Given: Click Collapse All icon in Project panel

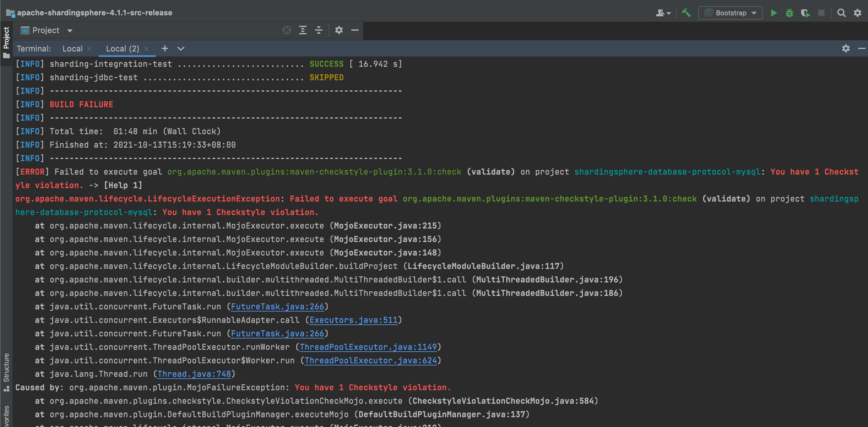Looking at the screenshot, I should (x=318, y=30).
